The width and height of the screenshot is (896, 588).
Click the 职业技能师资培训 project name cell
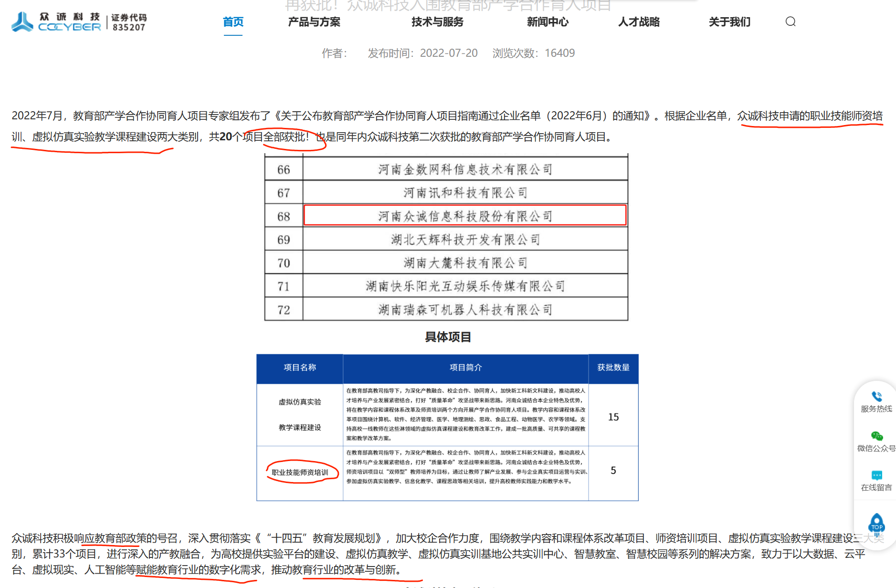[x=300, y=472]
